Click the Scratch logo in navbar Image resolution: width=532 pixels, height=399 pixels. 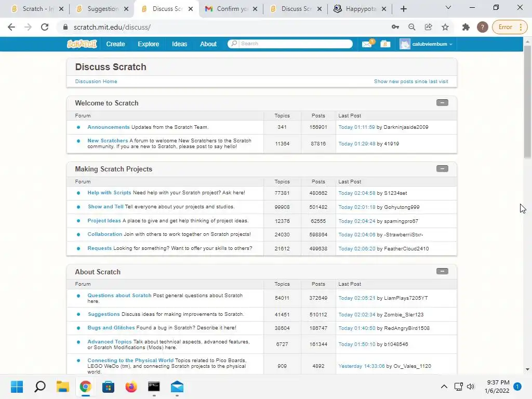pyautogui.click(x=82, y=44)
